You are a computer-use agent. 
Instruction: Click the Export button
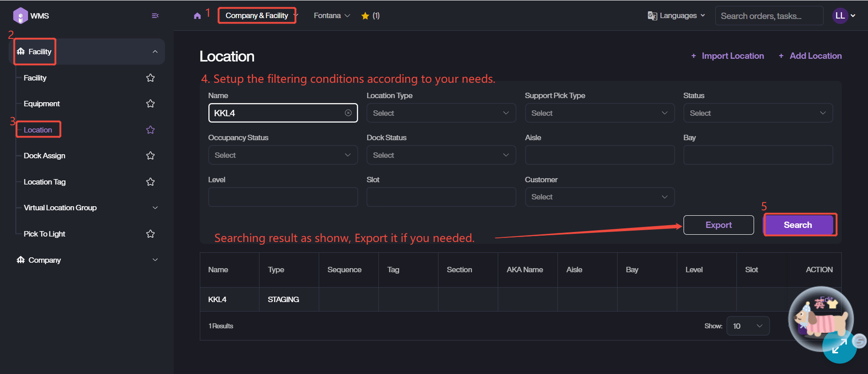pos(718,225)
